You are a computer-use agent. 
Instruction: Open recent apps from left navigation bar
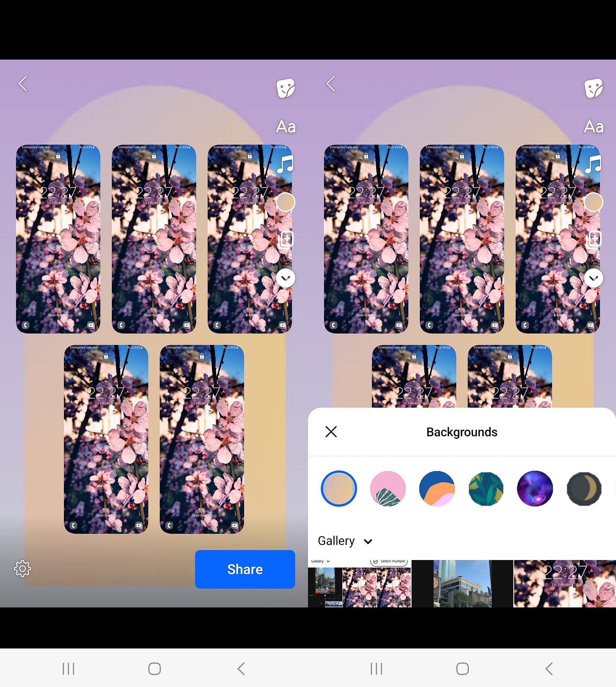click(69, 669)
